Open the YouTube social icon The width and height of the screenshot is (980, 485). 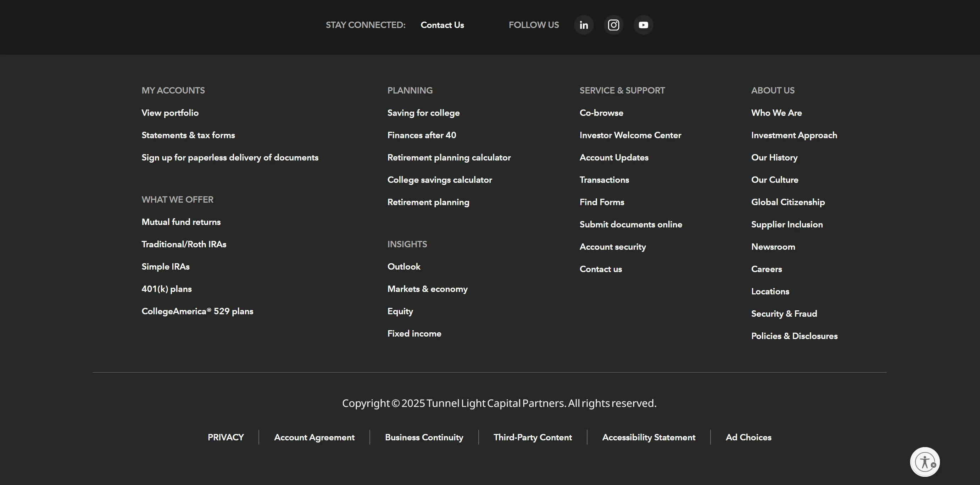(643, 25)
